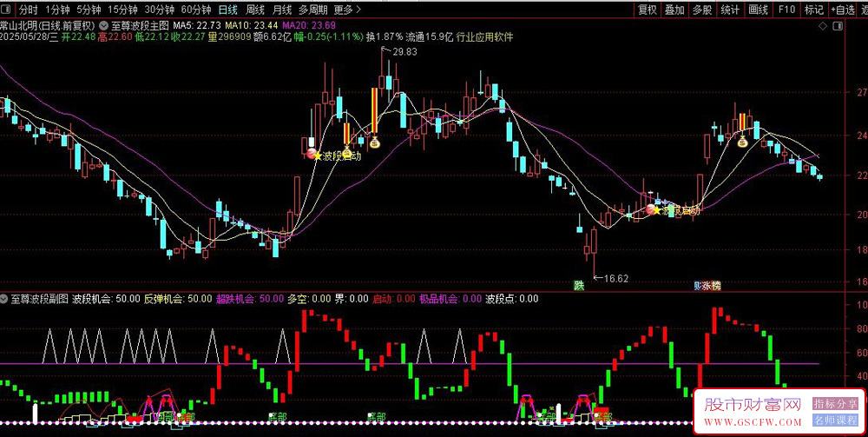Click the 标记 mark button
Viewport: 868px width, 437px height.
coord(814,10)
